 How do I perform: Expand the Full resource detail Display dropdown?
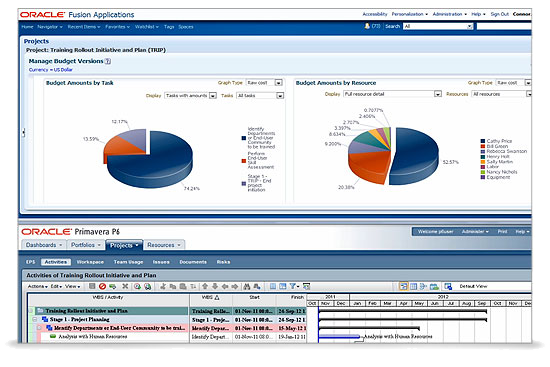click(x=438, y=94)
